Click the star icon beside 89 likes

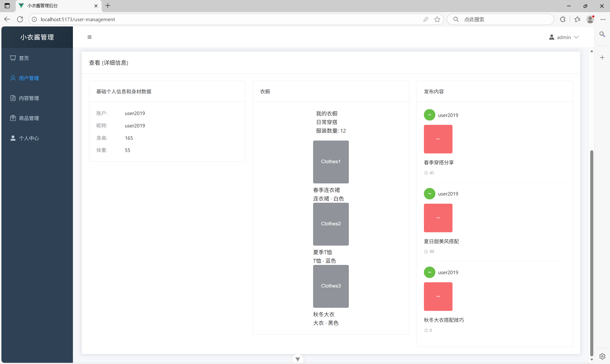[x=426, y=252]
